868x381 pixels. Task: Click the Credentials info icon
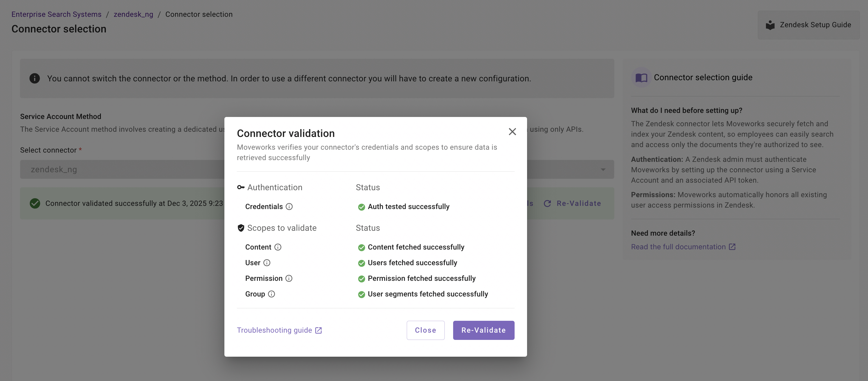coord(289,206)
